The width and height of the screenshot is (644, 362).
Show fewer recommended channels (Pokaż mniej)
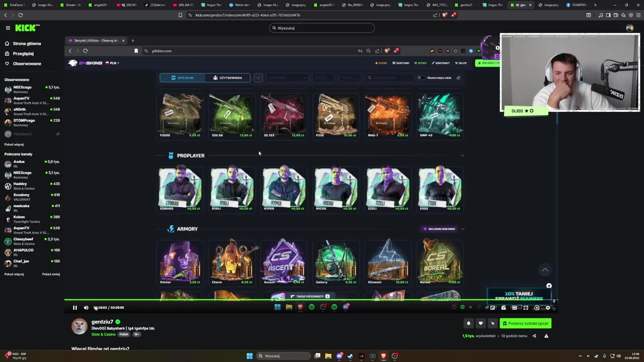(x=51, y=274)
